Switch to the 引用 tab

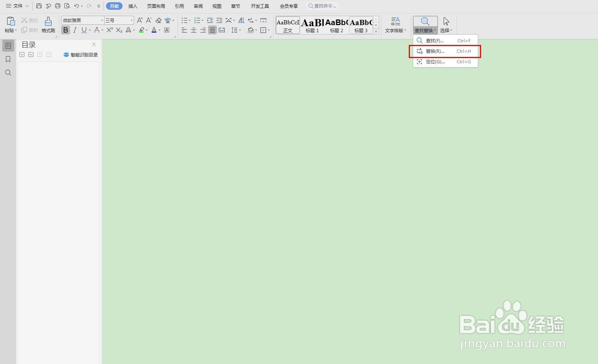click(179, 6)
